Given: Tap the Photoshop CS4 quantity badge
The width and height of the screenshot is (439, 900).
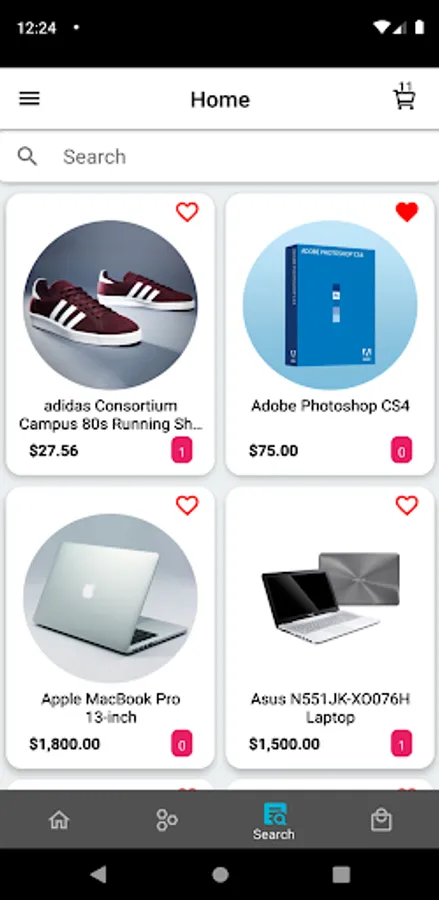Looking at the screenshot, I should [402, 451].
